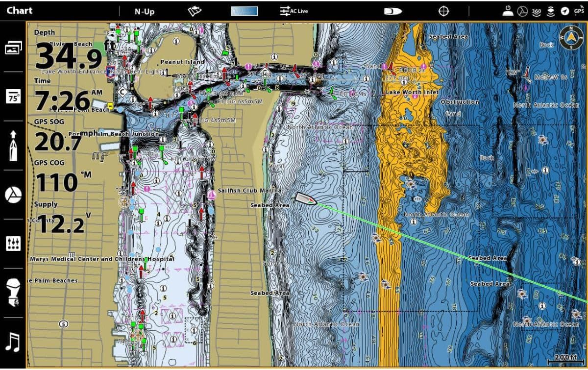This screenshot has height=370, width=588.
Task: Click the Lake Worth Inlet label
Action: coord(412,92)
